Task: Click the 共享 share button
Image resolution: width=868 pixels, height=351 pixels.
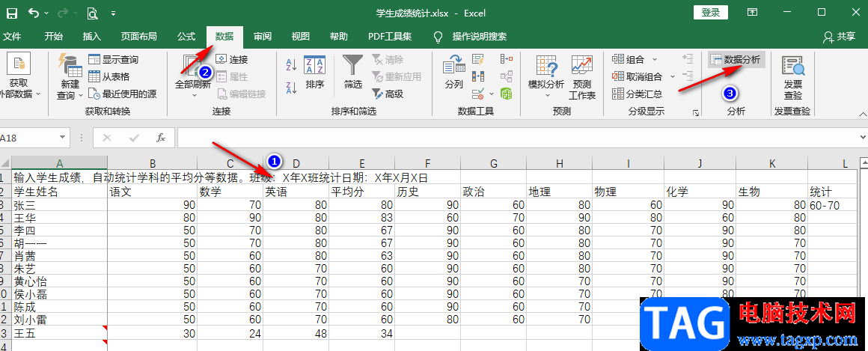Action: 840,37
